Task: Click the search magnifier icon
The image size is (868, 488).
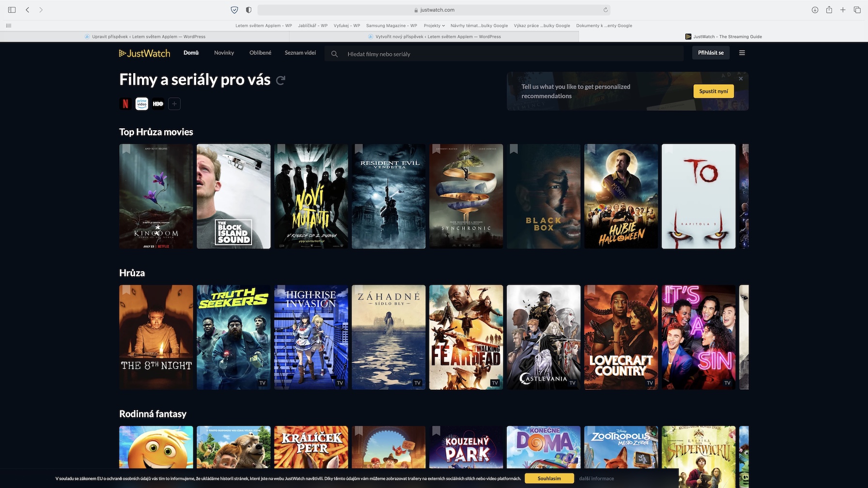Action: point(334,54)
